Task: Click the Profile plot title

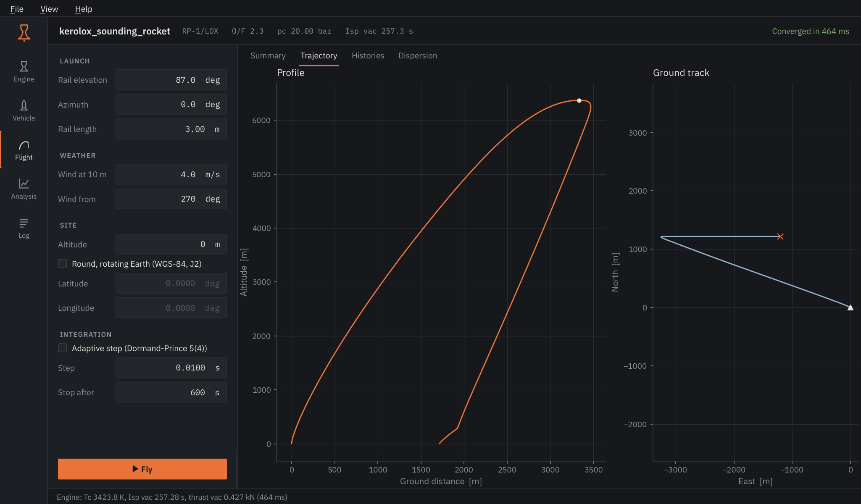Action: [291, 73]
